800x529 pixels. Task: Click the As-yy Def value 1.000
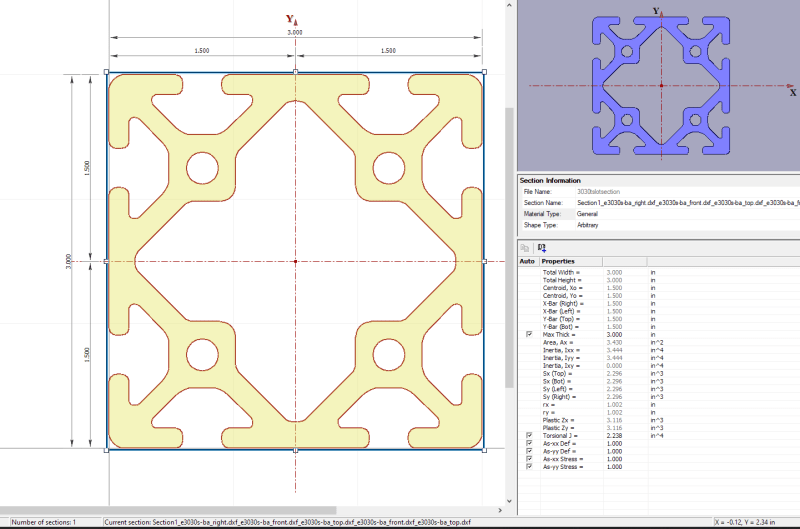pyautogui.click(x=614, y=451)
